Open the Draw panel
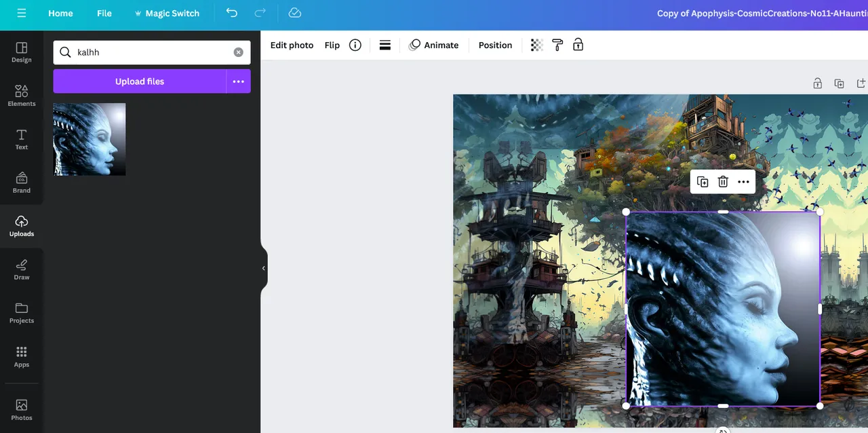The width and height of the screenshot is (868, 433). 22,269
